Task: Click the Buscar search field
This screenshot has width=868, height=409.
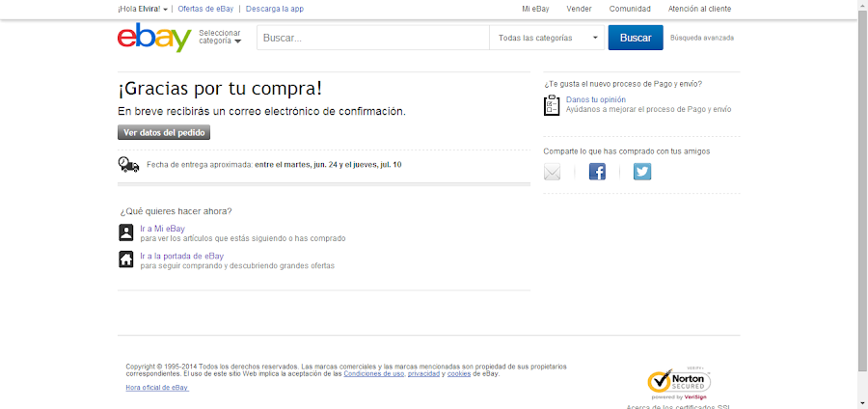Action: click(372, 38)
